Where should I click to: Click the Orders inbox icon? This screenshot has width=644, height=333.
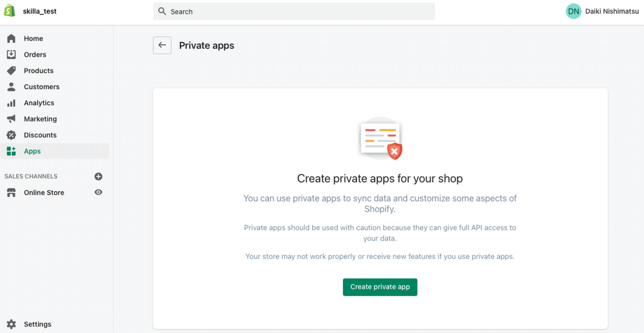coord(11,55)
